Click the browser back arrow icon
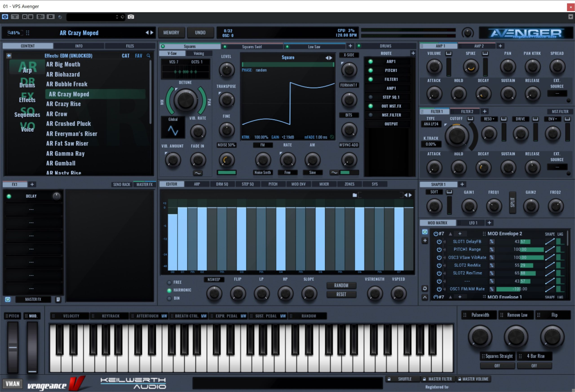 click(9, 56)
